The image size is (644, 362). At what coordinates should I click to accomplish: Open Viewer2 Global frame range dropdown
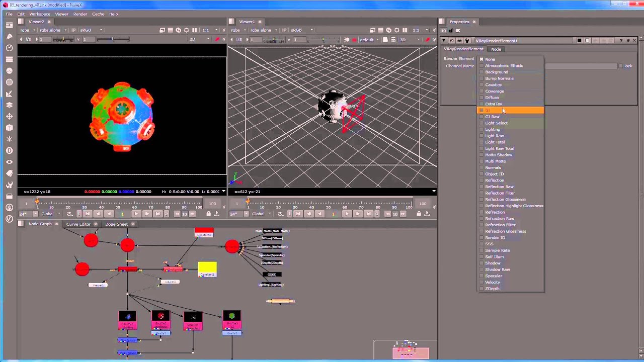[x=51, y=214]
